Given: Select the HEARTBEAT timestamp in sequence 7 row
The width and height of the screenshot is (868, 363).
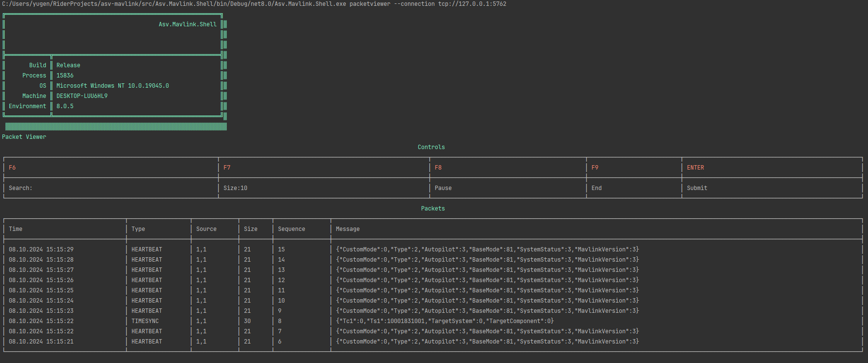Looking at the screenshot, I should [41, 331].
